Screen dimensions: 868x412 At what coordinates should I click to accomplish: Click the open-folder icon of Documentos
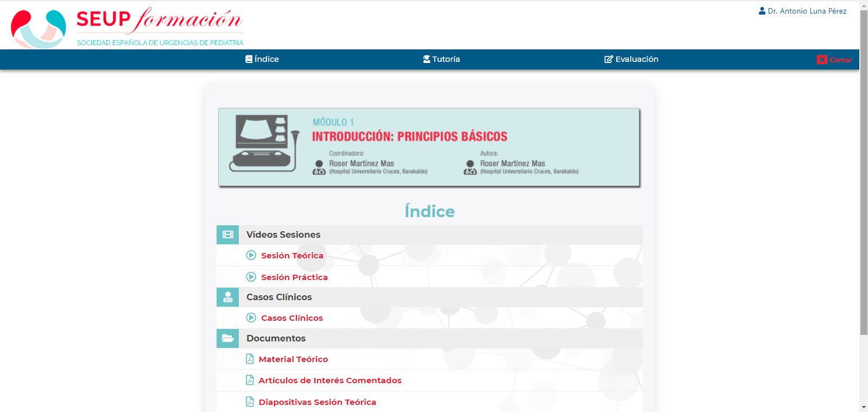(x=228, y=338)
